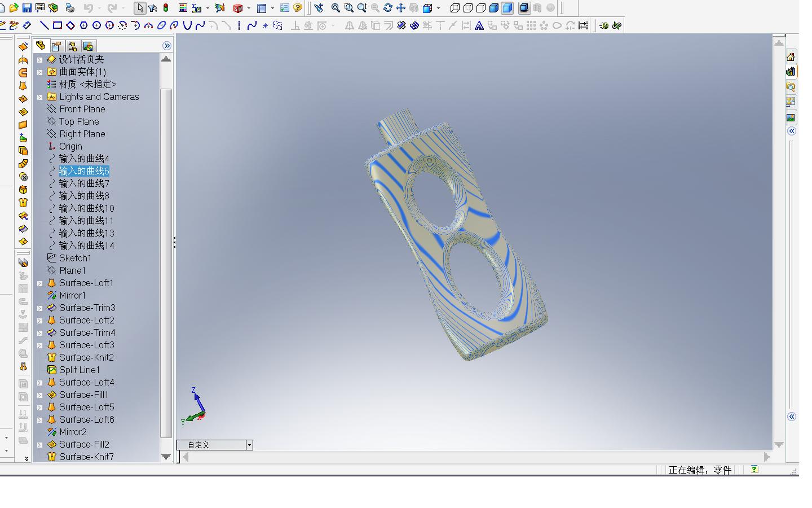Screen dimensions: 812x508
Task: Expand the 设计活页夹 folder
Action: tap(39, 60)
